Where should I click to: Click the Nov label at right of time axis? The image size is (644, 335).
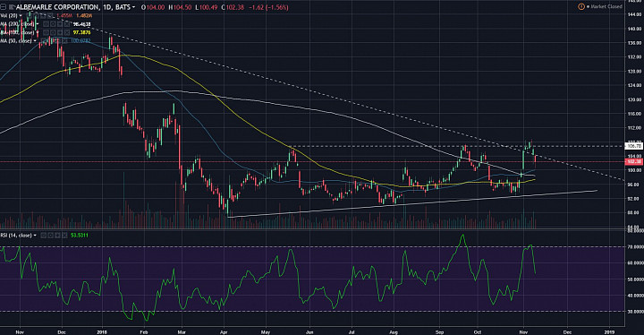point(523,331)
